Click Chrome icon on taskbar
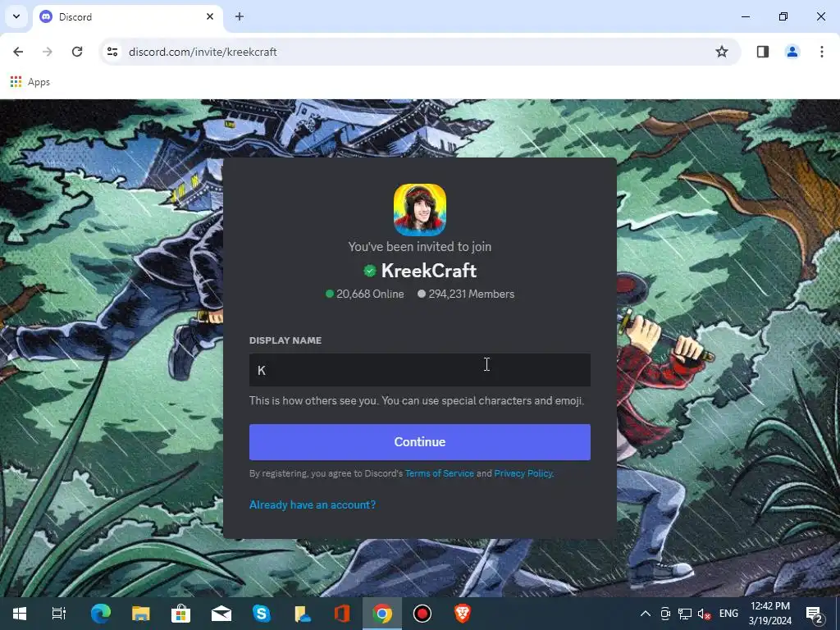 tap(382, 614)
